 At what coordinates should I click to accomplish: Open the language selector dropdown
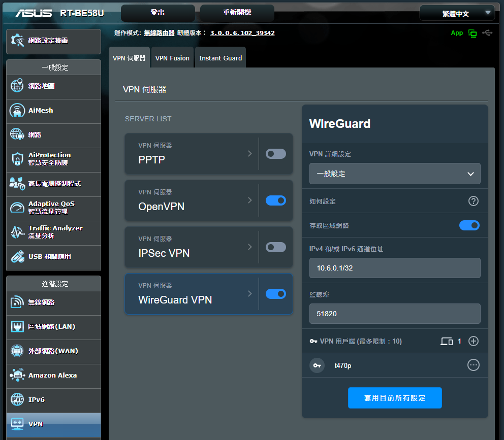coord(457,13)
